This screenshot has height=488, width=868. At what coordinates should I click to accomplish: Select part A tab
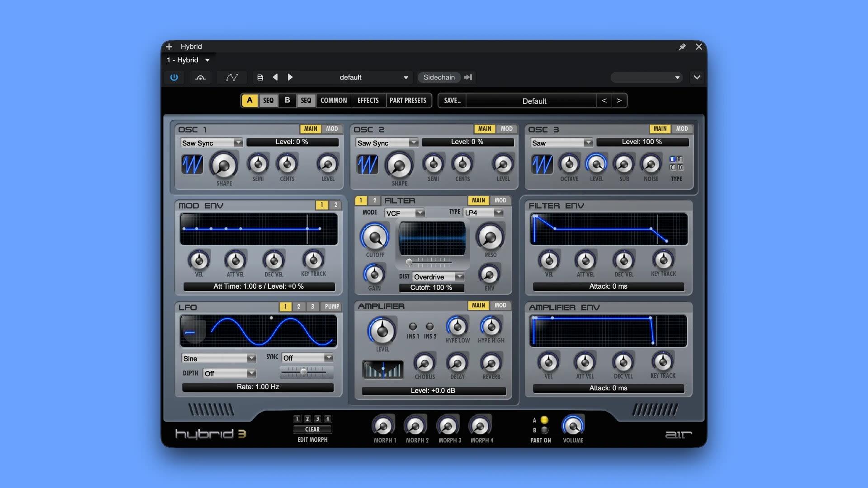tap(250, 100)
